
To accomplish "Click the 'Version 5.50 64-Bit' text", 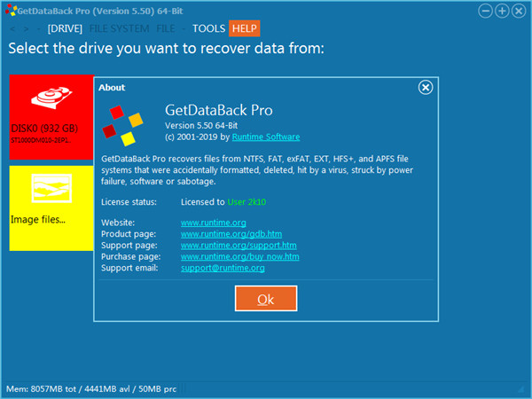I will pos(201,126).
